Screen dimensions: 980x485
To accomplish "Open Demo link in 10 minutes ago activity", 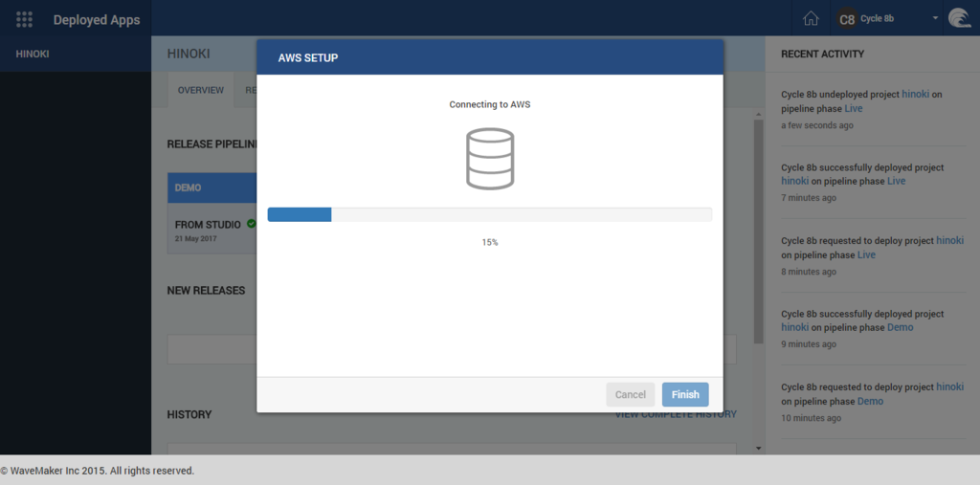I will pyautogui.click(x=870, y=401).
